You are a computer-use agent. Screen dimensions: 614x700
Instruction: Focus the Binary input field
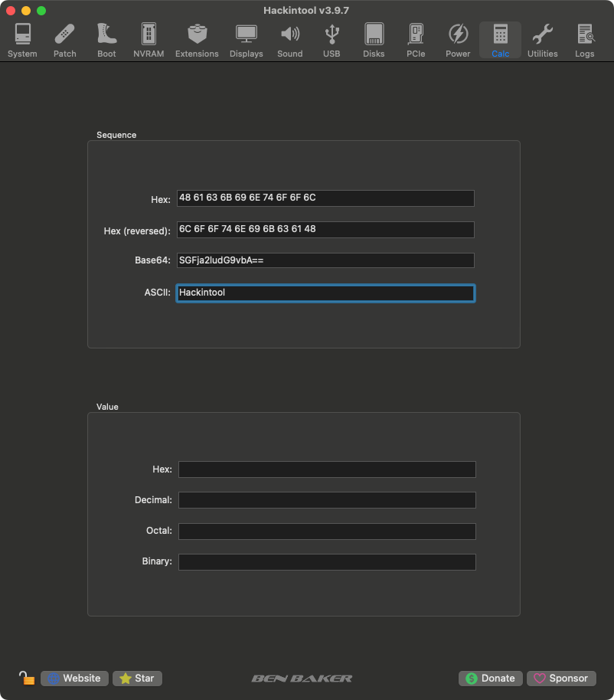pyautogui.click(x=327, y=562)
